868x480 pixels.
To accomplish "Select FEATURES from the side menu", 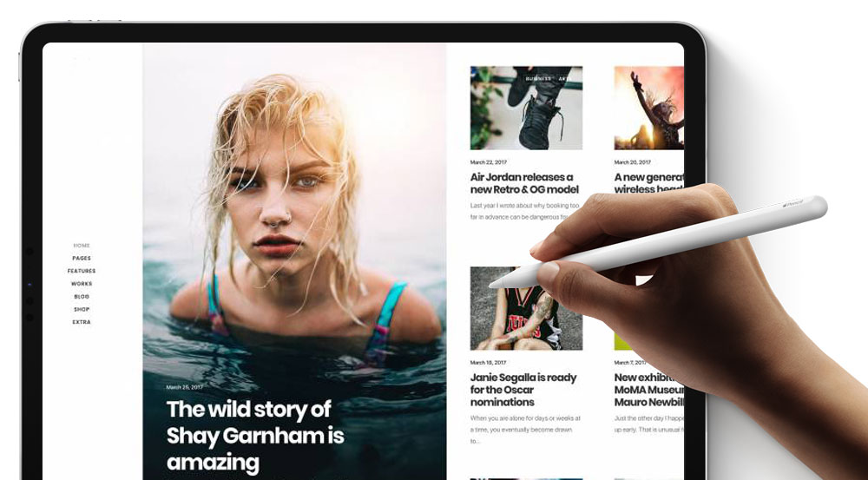I will 82,271.
